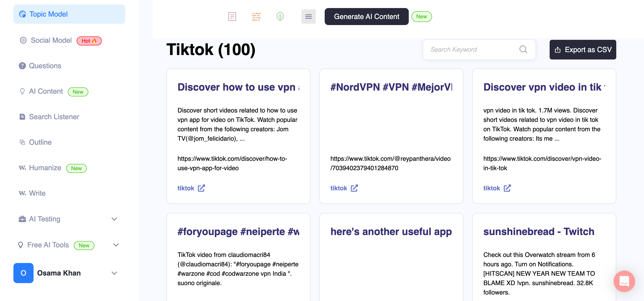Image resolution: width=644 pixels, height=301 pixels.
Task: Click the New badge next to AI Content
Action: point(78,92)
